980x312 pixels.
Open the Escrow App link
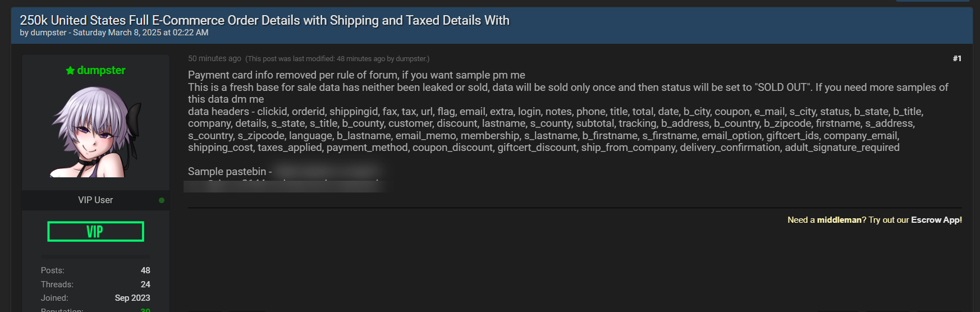coord(936,220)
